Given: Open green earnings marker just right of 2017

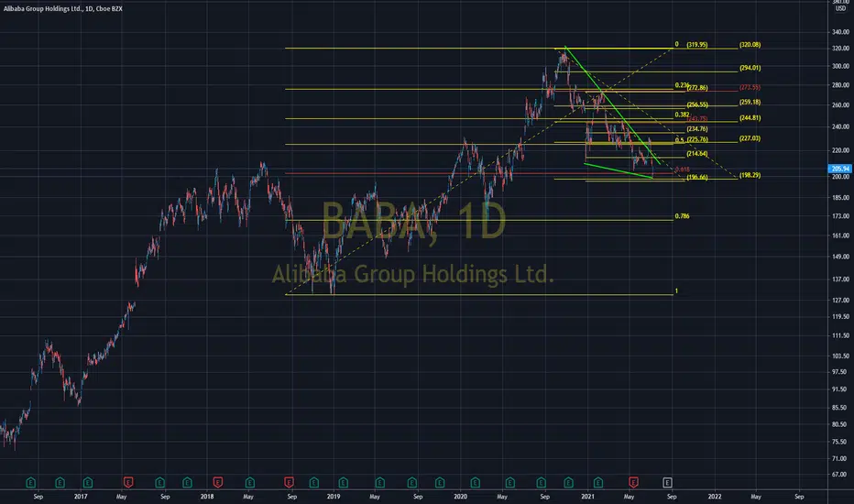Looking at the screenshot, I should coord(88,482).
